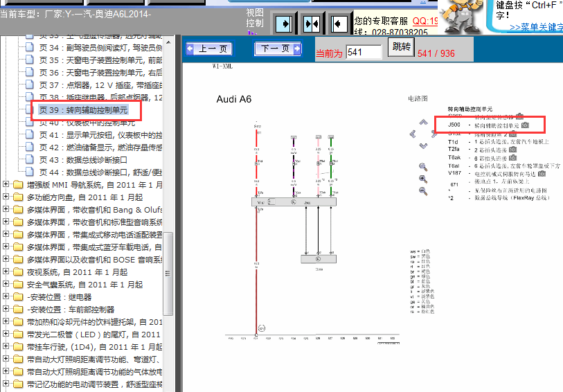The height and width of the screenshot is (392, 563).
Task: Pan the diagram left with the left chevron
Action: pyautogui.click(x=413, y=134)
